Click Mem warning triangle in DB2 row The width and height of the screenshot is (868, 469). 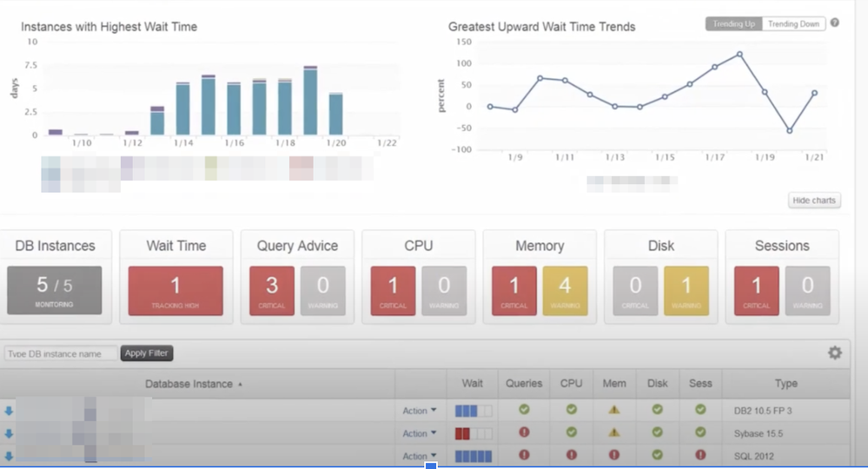point(614,410)
